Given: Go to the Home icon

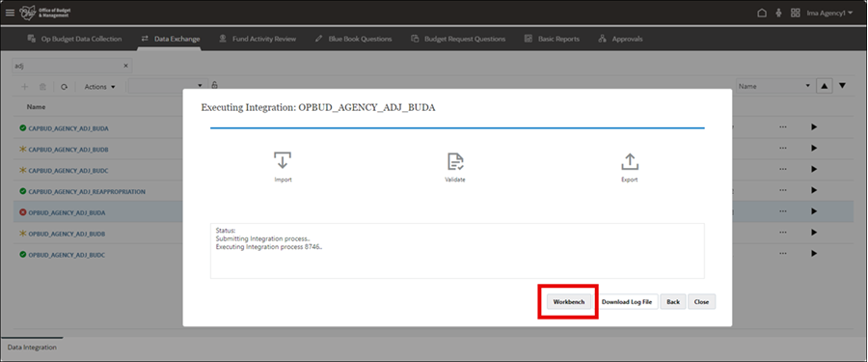Looking at the screenshot, I should 762,13.
